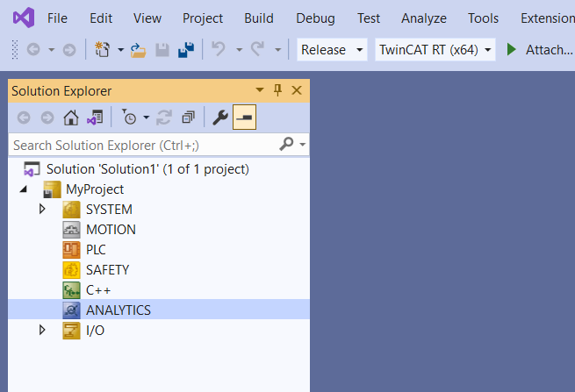Click the main toolbar drag grip handle
This screenshot has width=575, height=392.
coord(15,49)
